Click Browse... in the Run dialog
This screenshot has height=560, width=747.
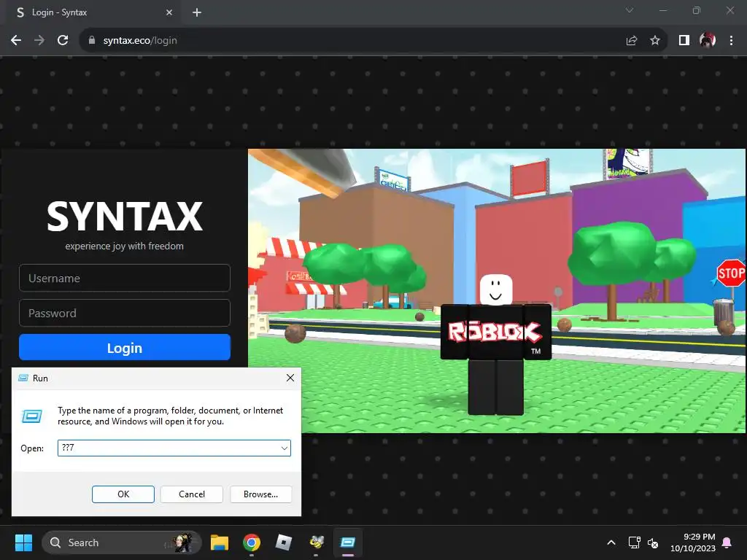(x=260, y=494)
